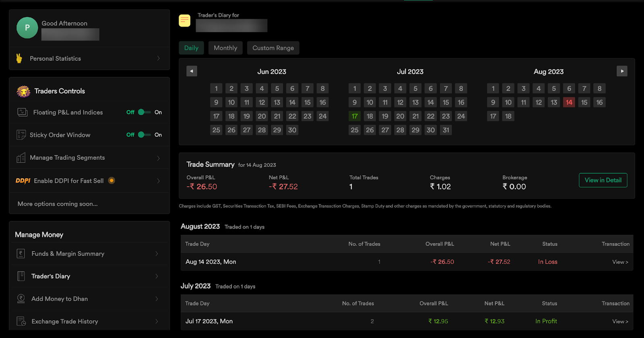
Task: Select highlighted date 17 in Jul 2023
Action: tap(355, 116)
